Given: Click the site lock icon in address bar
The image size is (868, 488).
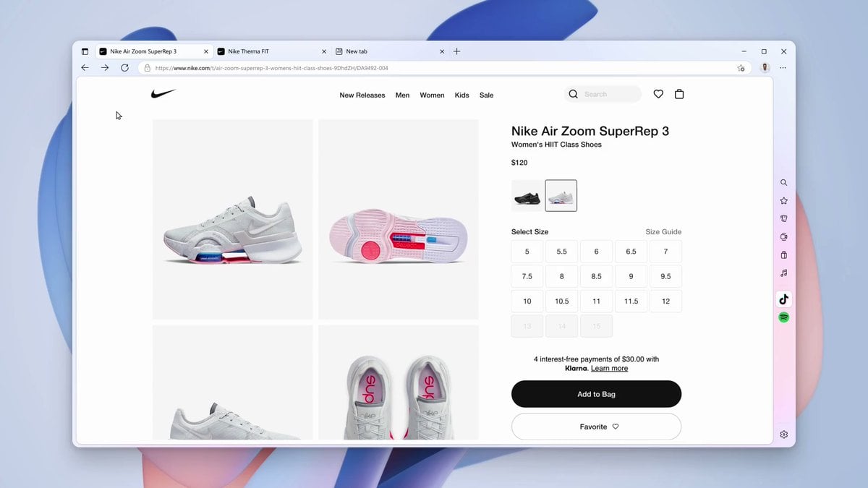Looking at the screenshot, I should click(x=147, y=68).
